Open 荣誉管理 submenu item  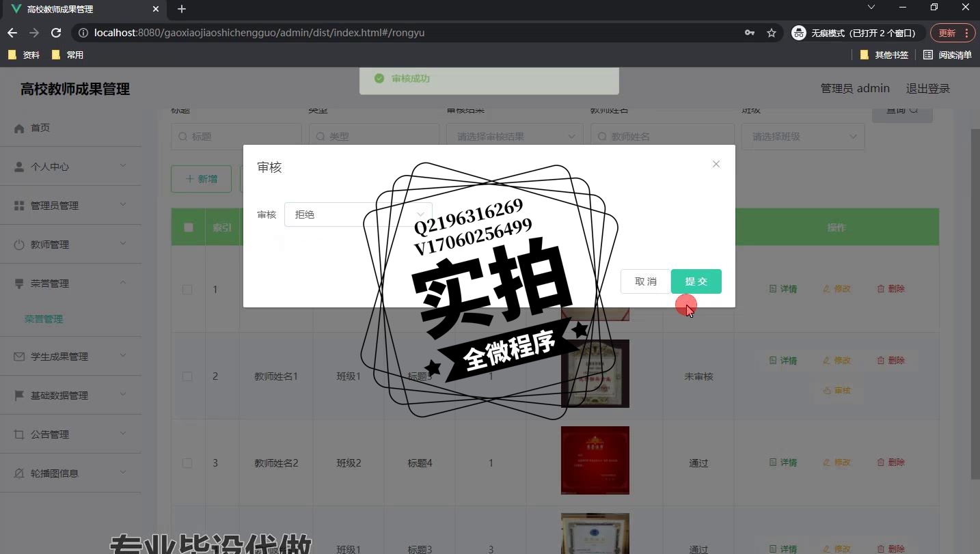tap(44, 319)
